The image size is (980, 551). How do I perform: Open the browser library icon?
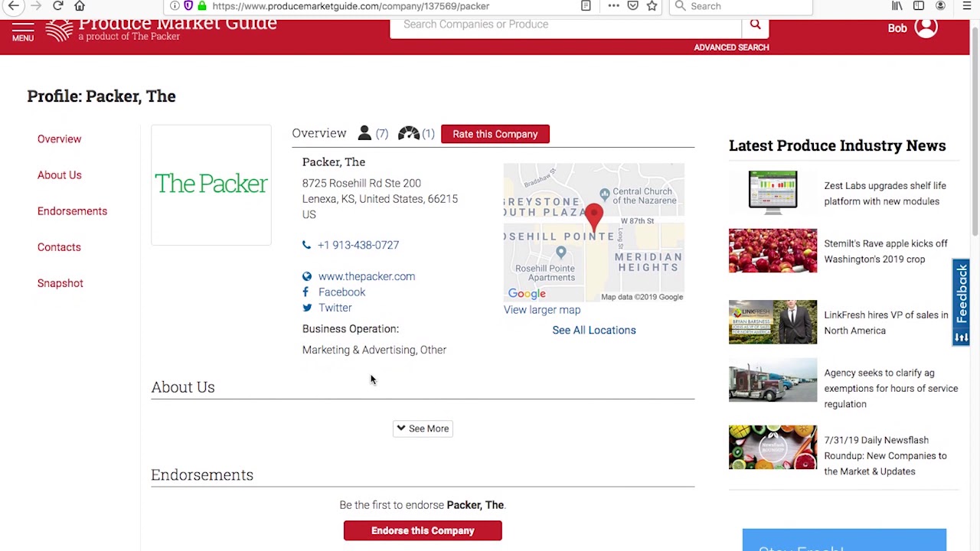[897, 6]
